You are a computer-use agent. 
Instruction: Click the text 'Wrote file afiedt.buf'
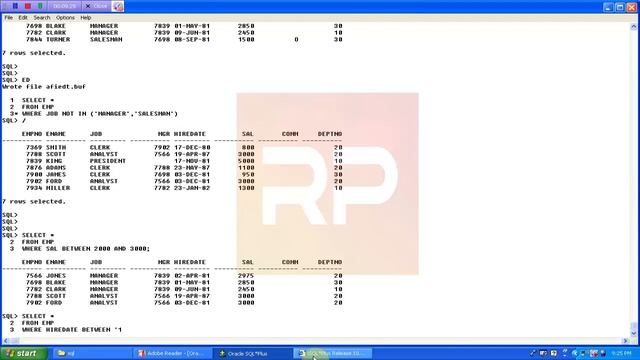[44, 87]
